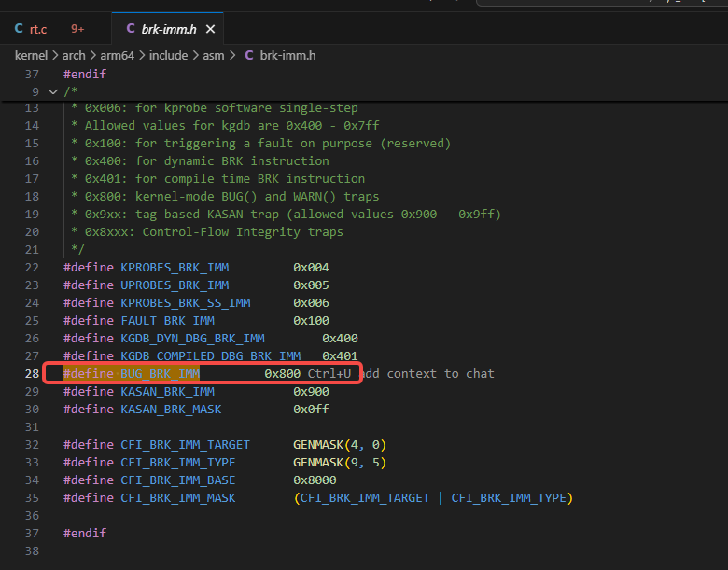728x570 pixels.
Task: Click the C icon in the breadcrumb bar
Action: click(x=249, y=56)
